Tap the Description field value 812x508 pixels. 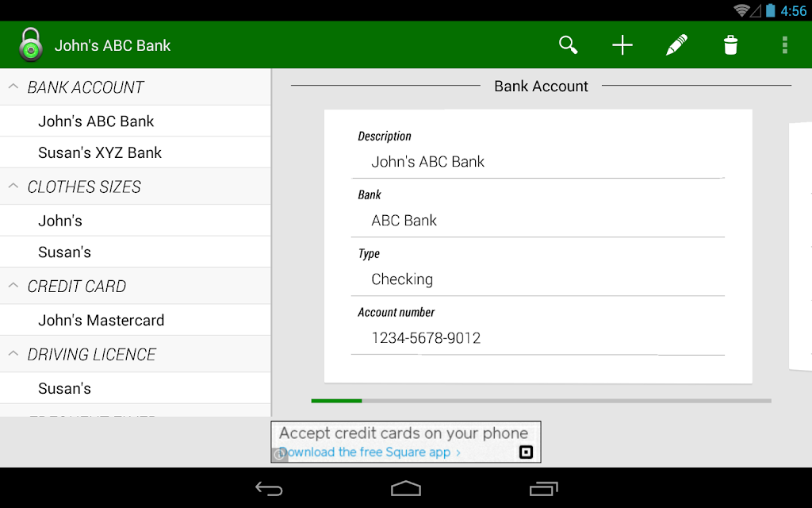pos(427,162)
